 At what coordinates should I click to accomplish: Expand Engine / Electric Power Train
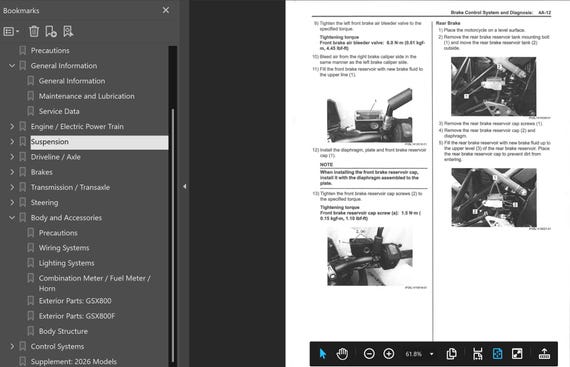click(12, 126)
